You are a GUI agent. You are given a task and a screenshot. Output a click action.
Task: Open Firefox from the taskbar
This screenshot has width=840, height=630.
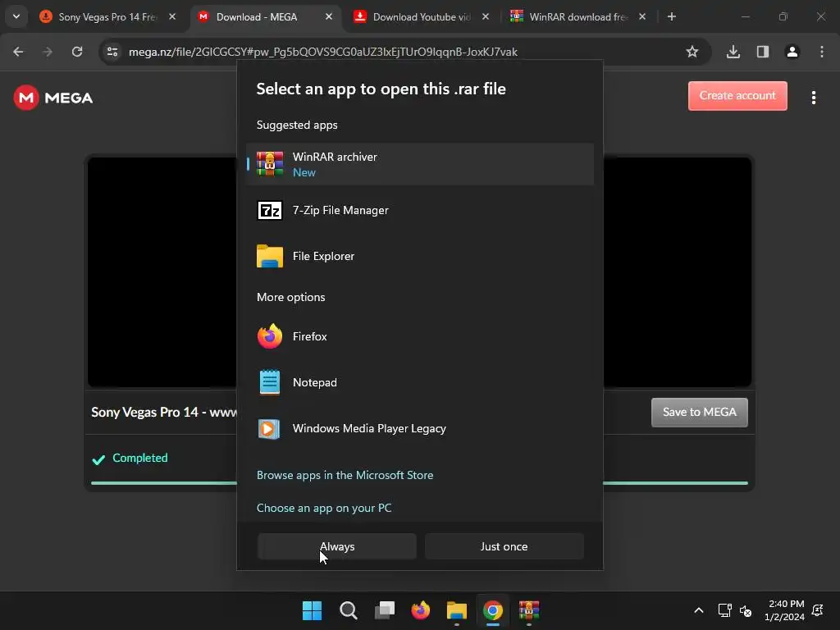pos(421,610)
